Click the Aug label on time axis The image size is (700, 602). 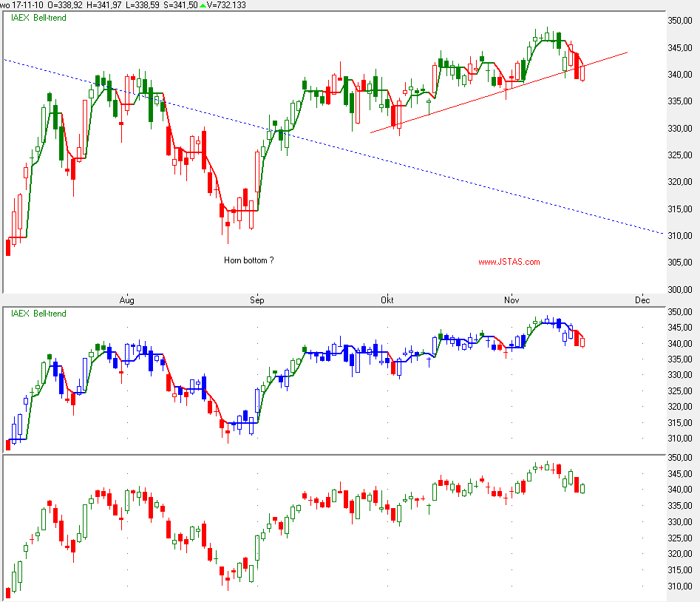pyautogui.click(x=127, y=300)
